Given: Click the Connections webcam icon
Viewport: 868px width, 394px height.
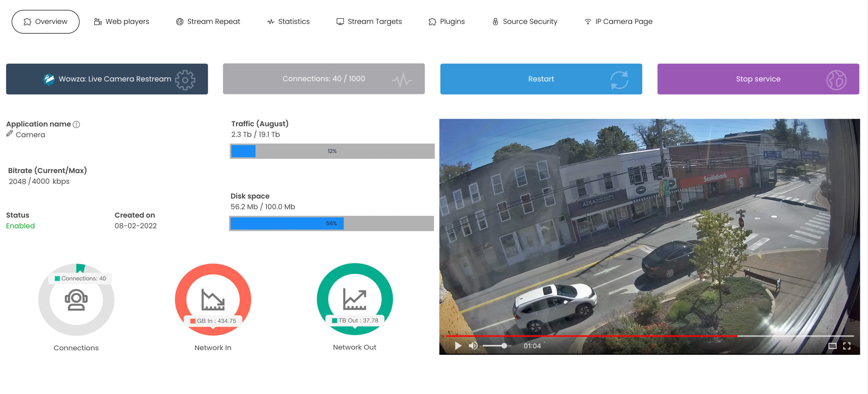Looking at the screenshot, I should pos(76,300).
